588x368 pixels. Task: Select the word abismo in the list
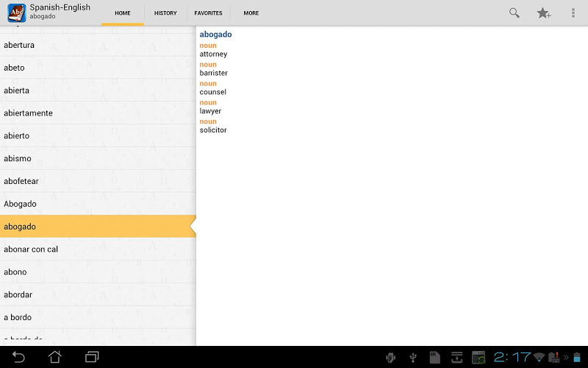click(98, 158)
